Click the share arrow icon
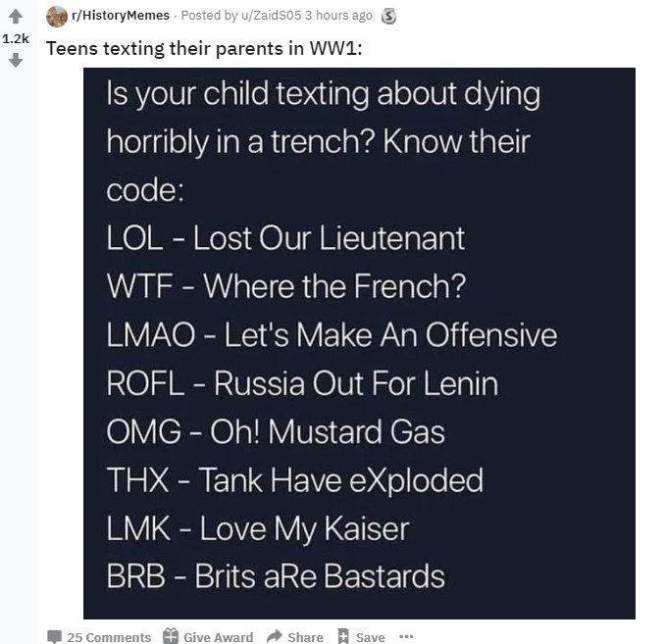The height and width of the screenshot is (644, 665). [x=275, y=636]
